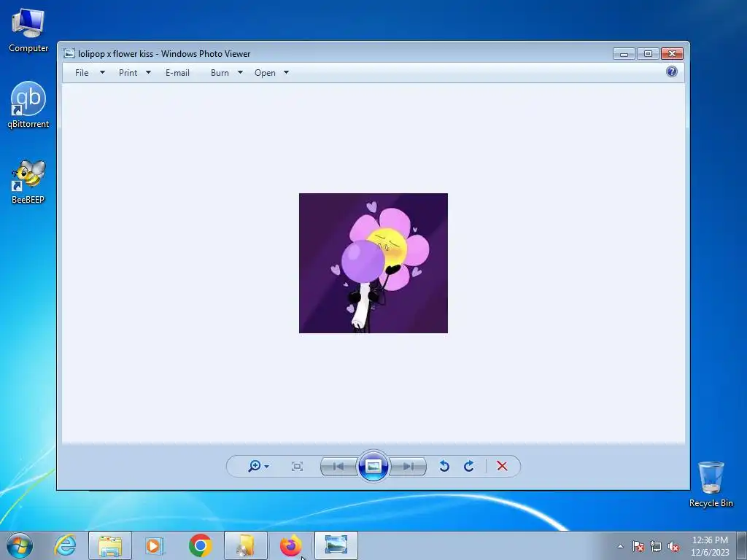The image size is (747, 560).
Task: Click the Actual Size fit button
Action: [297, 466]
